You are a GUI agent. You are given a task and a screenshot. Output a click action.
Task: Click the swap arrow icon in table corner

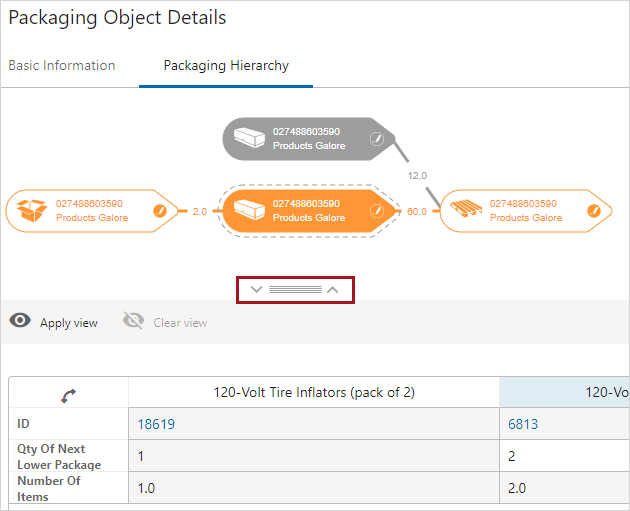pos(68,397)
